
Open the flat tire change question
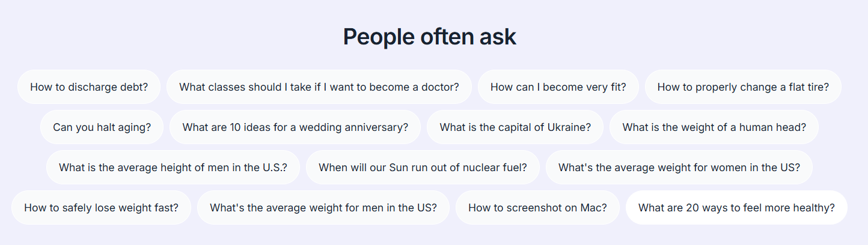(742, 87)
